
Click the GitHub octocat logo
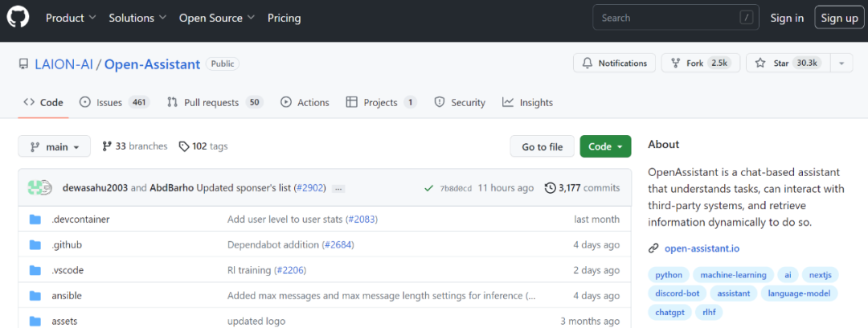pyautogui.click(x=18, y=18)
